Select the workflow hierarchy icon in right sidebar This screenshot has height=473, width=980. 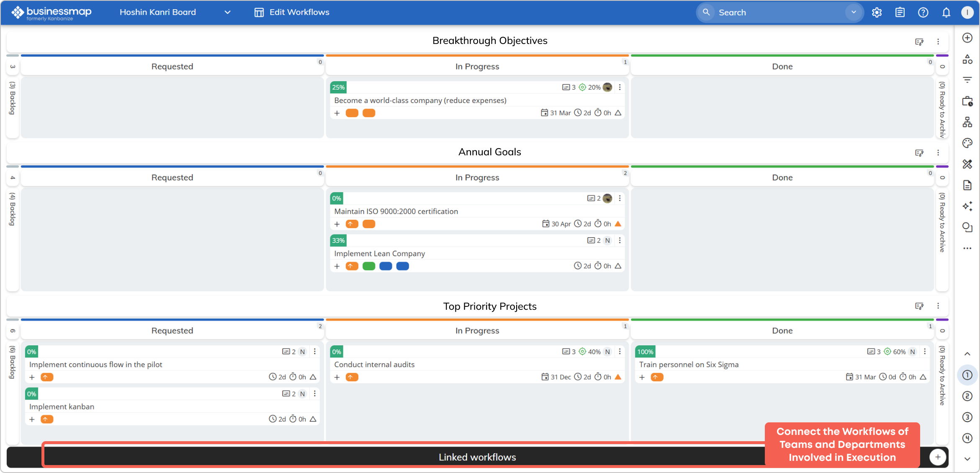click(967, 122)
